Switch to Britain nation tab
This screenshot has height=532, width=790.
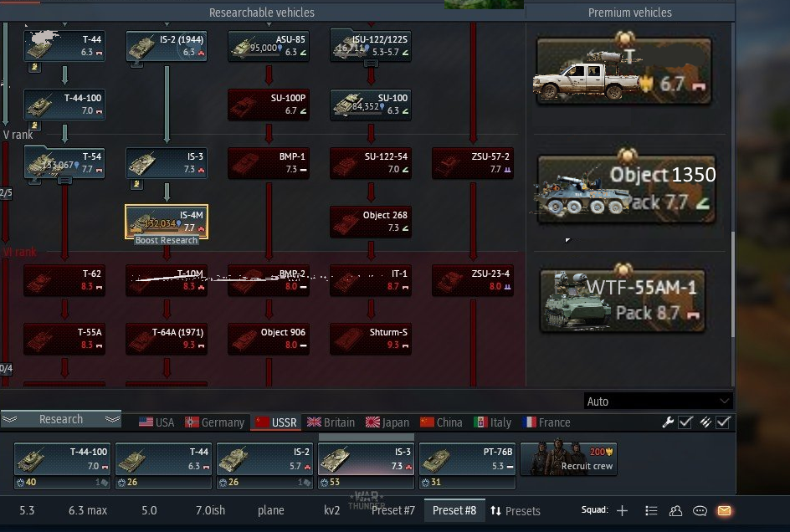pos(331,422)
